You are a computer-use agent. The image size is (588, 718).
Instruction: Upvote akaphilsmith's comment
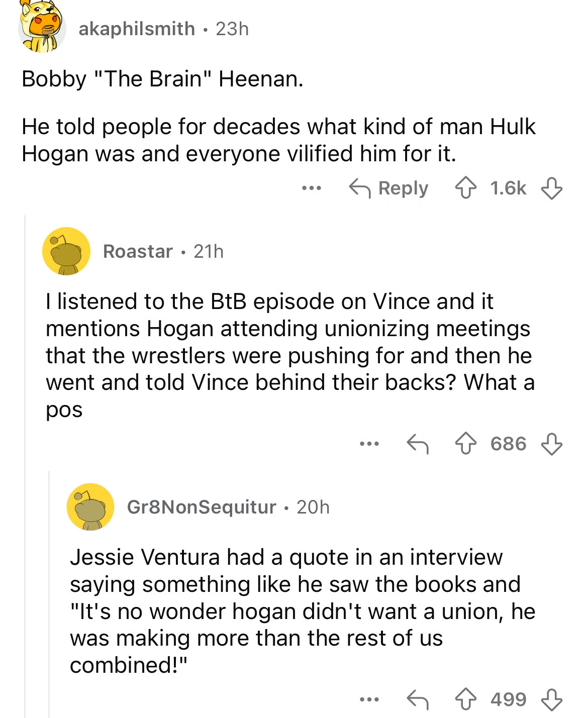465,188
